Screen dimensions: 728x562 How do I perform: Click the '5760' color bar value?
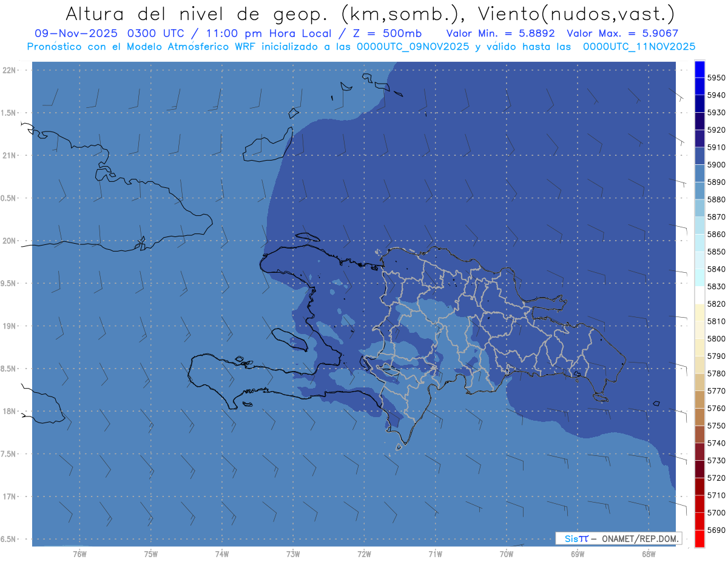tap(716, 408)
